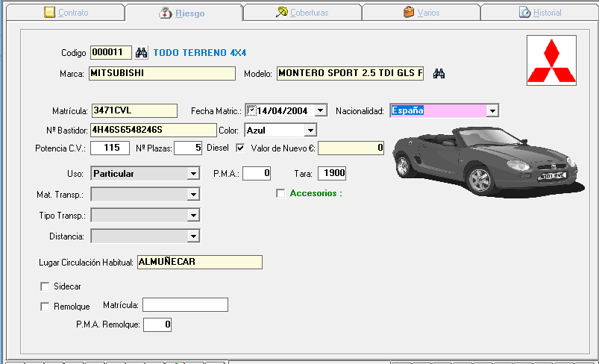Click the TODO TERRENO 4X4 text
Image resolution: width=599 pixels, height=364 pixels.
point(200,53)
